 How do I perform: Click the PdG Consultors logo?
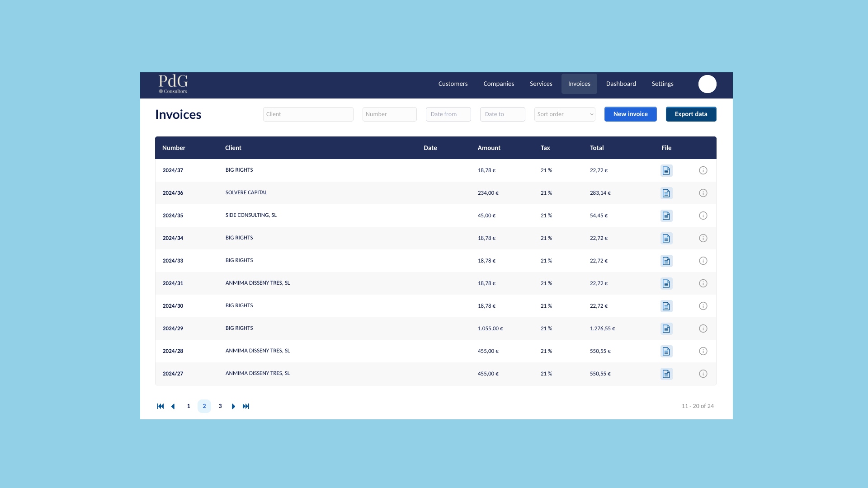(x=173, y=84)
